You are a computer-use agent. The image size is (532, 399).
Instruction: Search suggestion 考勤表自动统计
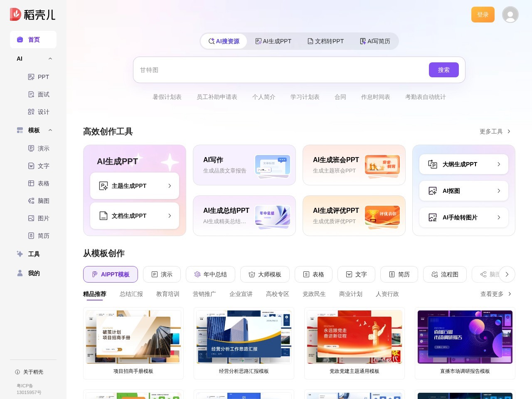(x=426, y=97)
